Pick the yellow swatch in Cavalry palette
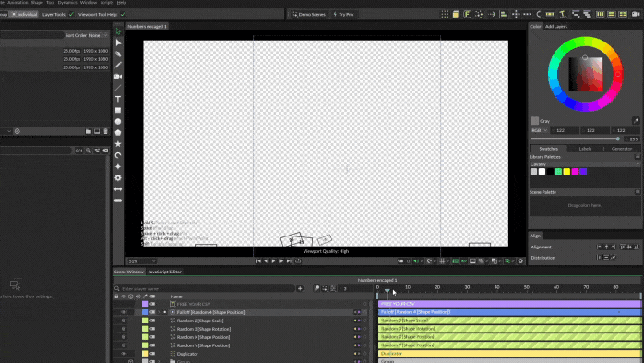 [566, 172]
